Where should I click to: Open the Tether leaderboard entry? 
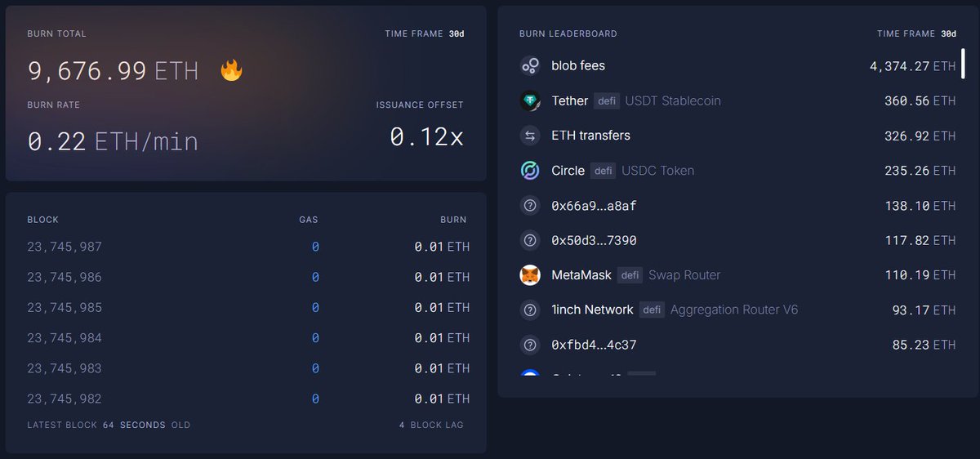(x=737, y=101)
